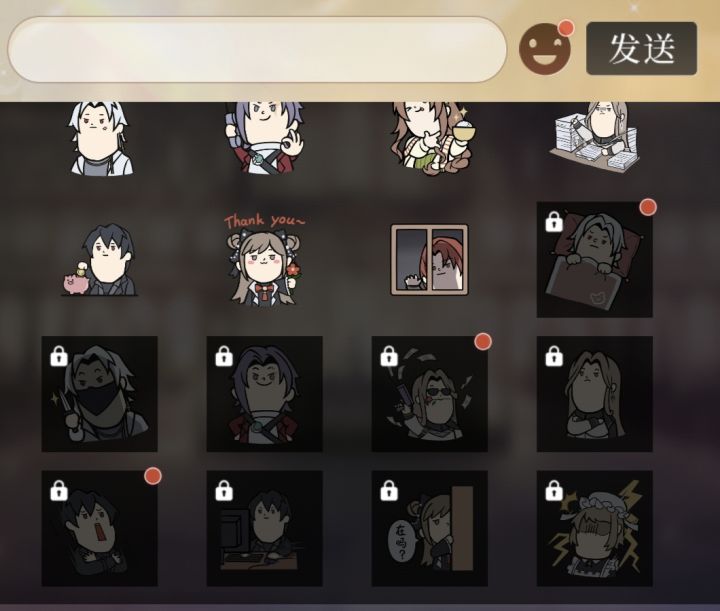Click the lock icon on the sleeping sticker

point(554,221)
